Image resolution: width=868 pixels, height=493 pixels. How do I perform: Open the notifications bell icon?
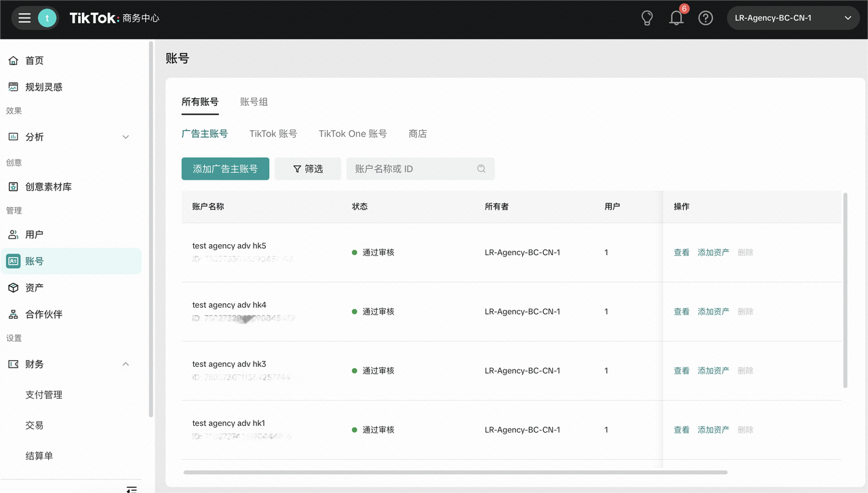676,18
